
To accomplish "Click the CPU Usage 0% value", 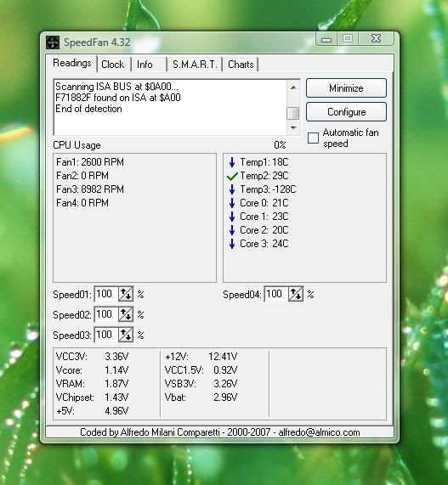I will pyautogui.click(x=280, y=145).
